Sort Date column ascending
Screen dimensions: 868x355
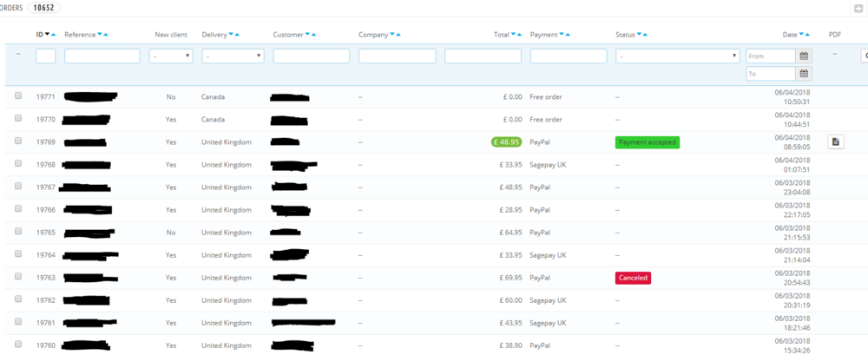[x=807, y=35]
